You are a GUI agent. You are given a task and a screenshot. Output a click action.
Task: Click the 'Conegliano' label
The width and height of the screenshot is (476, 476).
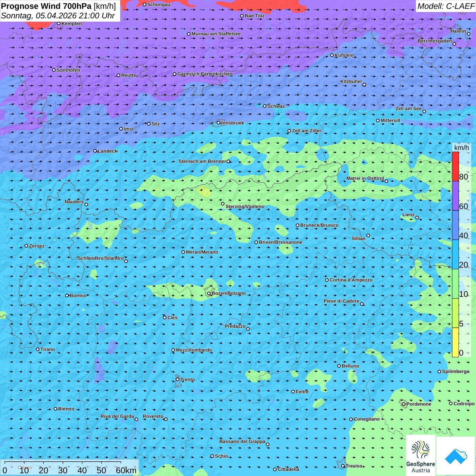(x=367, y=419)
